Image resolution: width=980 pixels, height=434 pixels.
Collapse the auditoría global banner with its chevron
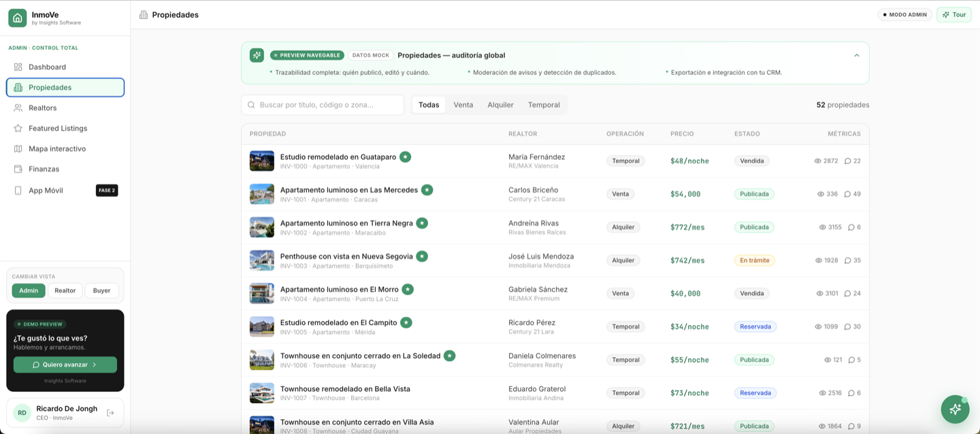(x=857, y=55)
